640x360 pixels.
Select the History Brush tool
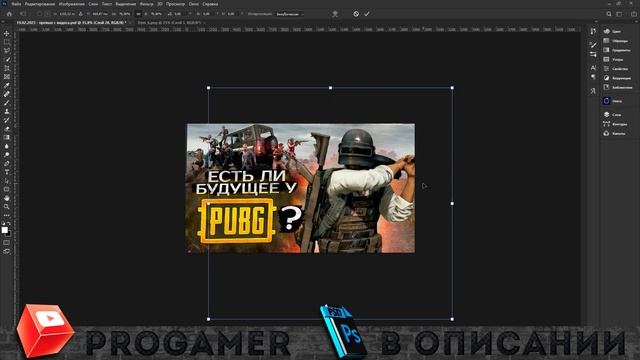tap(7, 120)
